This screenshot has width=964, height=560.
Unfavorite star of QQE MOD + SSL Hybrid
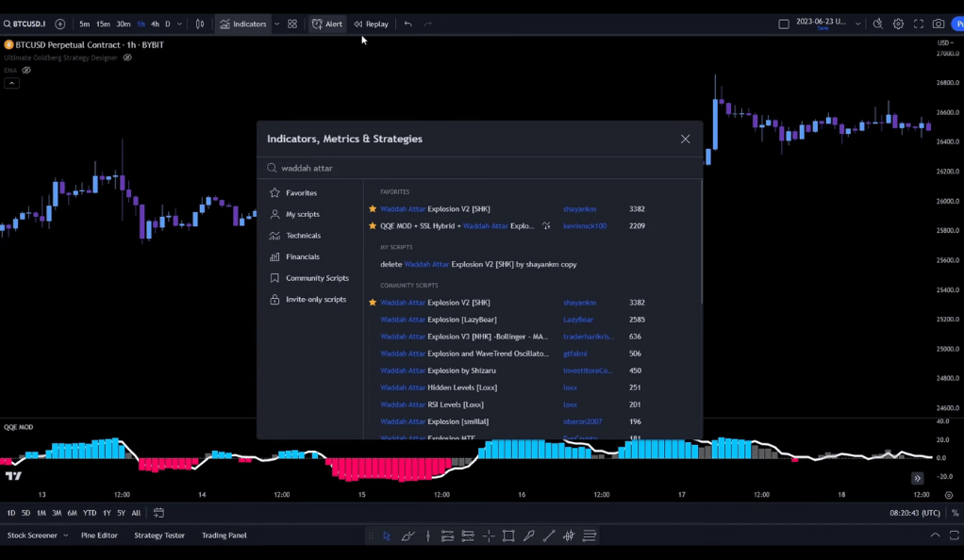[372, 225]
